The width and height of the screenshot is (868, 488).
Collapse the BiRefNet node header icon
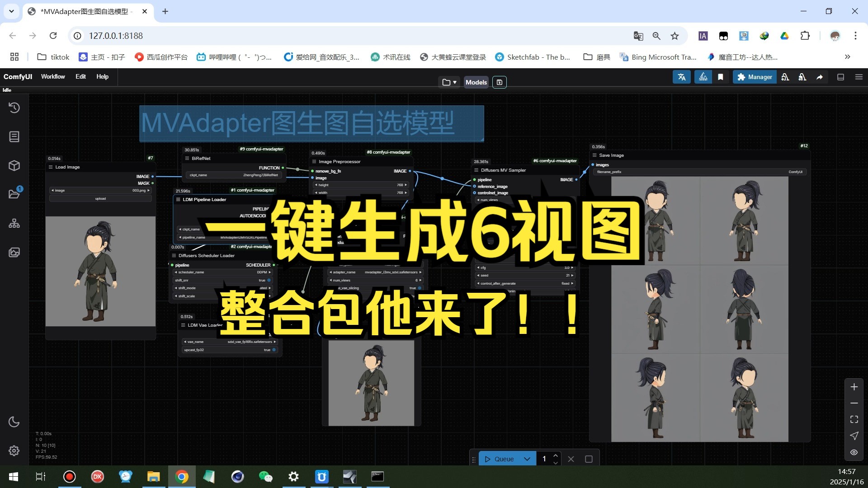[187, 159]
